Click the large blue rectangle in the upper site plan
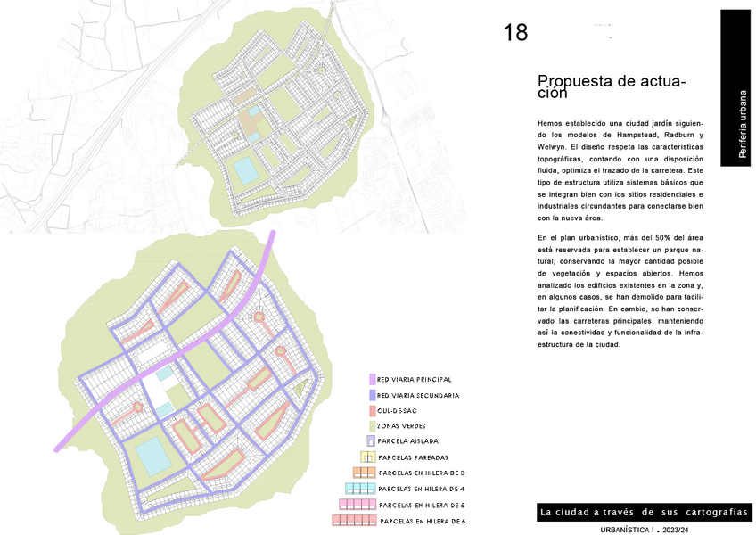 pyautogui.click(x=246, y=170)
